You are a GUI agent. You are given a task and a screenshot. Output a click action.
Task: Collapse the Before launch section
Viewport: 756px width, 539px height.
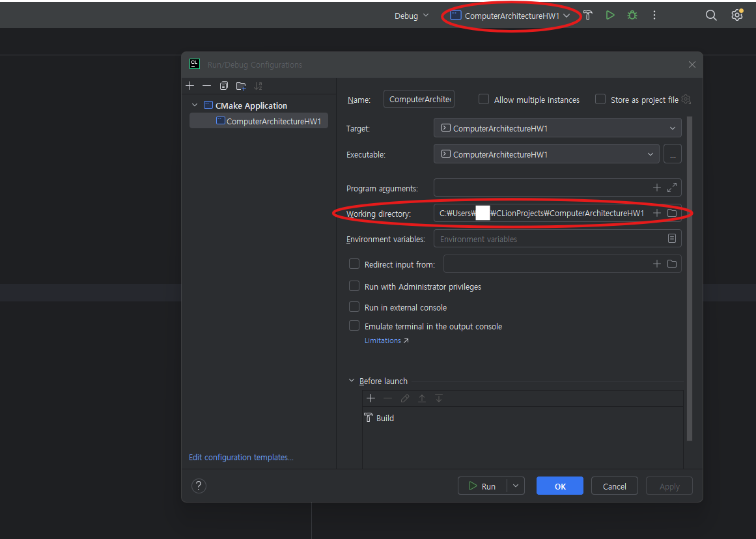352,381
